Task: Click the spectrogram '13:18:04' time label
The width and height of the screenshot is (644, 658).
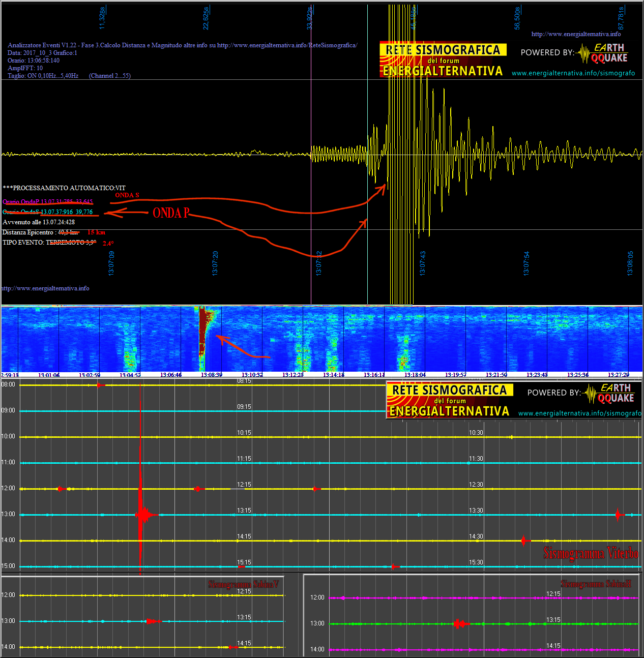Action: click(x=415, y=375)
